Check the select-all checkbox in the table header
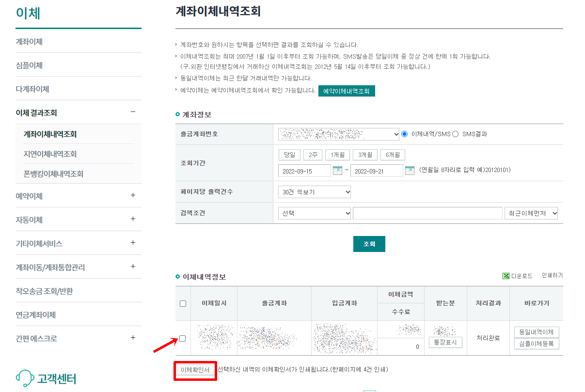Screen dimensions: 585x392 tap(182, 303)
